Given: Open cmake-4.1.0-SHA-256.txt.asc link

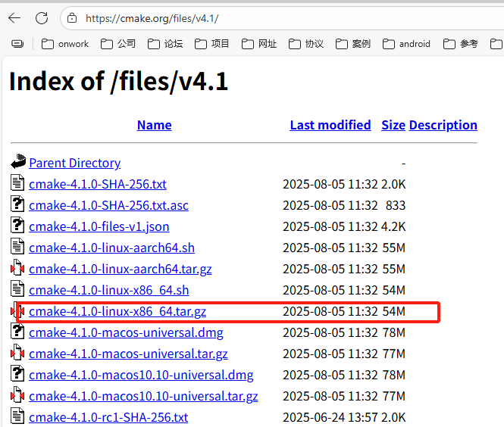Looking at the screenshot, I should 108,205.
